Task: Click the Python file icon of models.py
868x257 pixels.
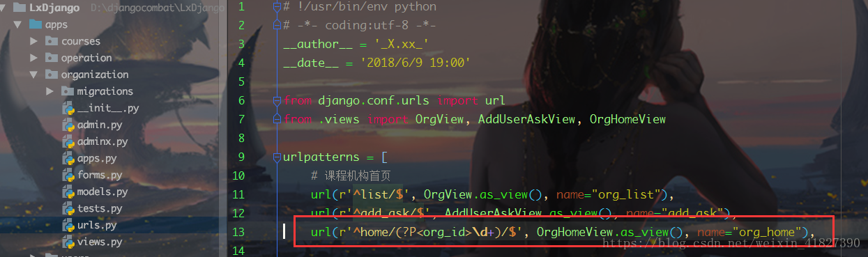Action: pos(68,192)
